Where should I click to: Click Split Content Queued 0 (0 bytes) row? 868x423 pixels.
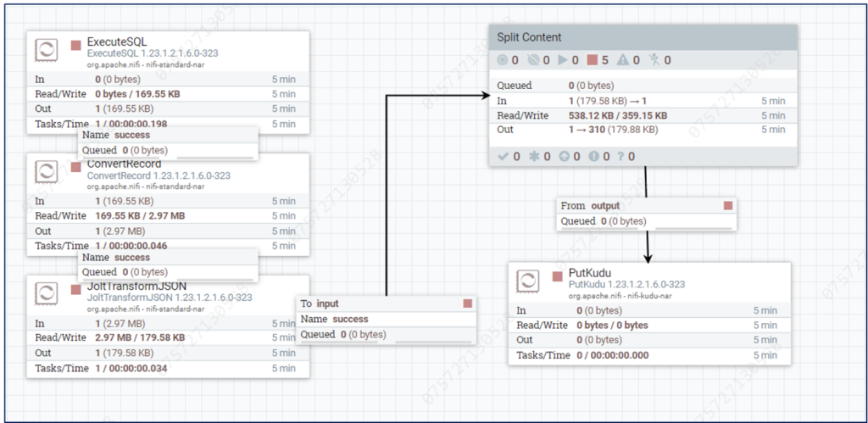643,86
